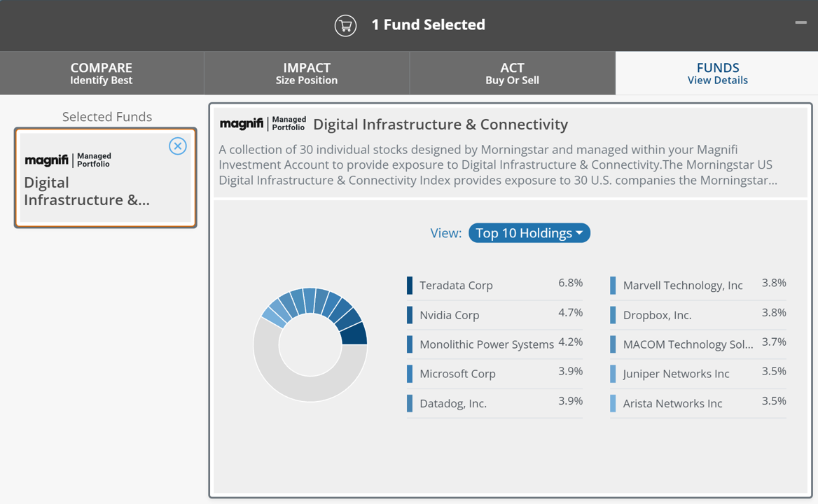This screenshot has height=504, width=818.
Task: Click the Magnifi Managed Portfolio logo in fund details
Action: [x=263, y=123]
